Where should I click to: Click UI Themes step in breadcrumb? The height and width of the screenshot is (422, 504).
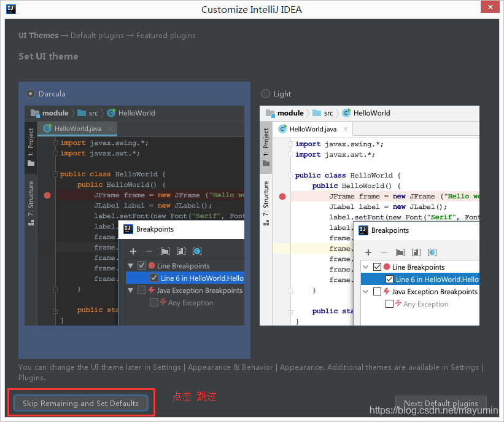(x=39, y=36)
